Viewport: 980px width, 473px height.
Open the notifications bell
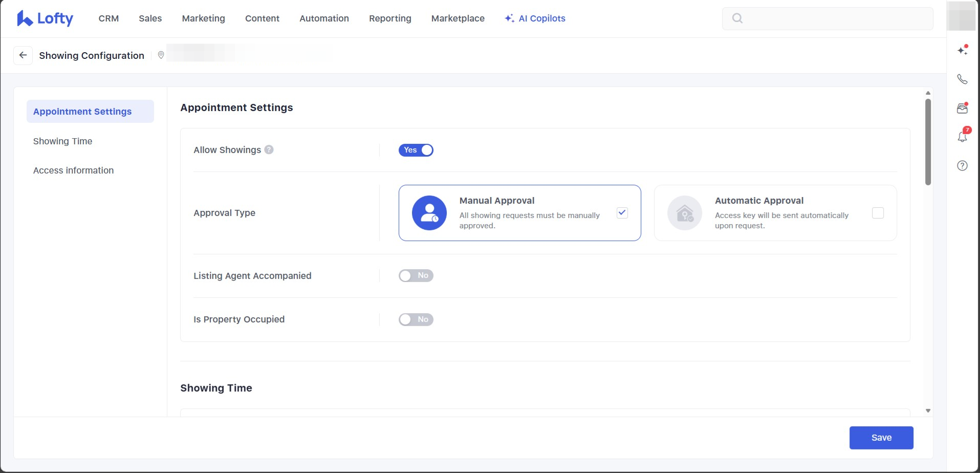tap(962, 137)
